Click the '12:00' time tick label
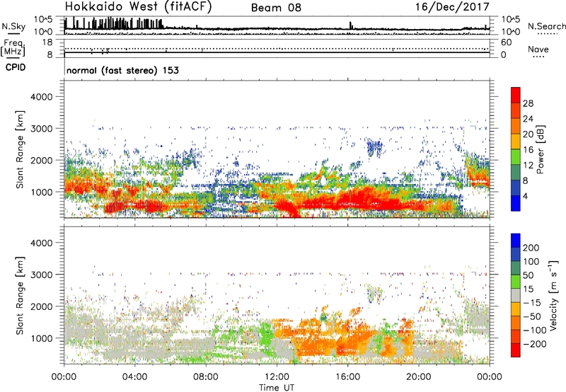Viewport: 566px width, 392px height. click(x=277, y=377)
